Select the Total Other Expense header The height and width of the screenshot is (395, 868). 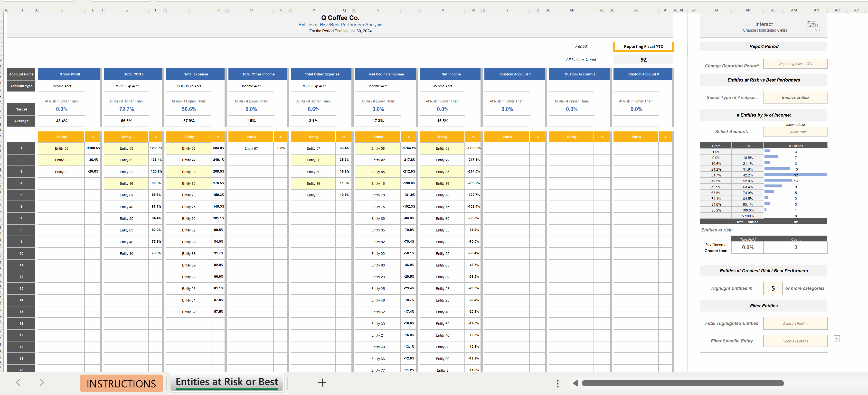pos(322,74)
